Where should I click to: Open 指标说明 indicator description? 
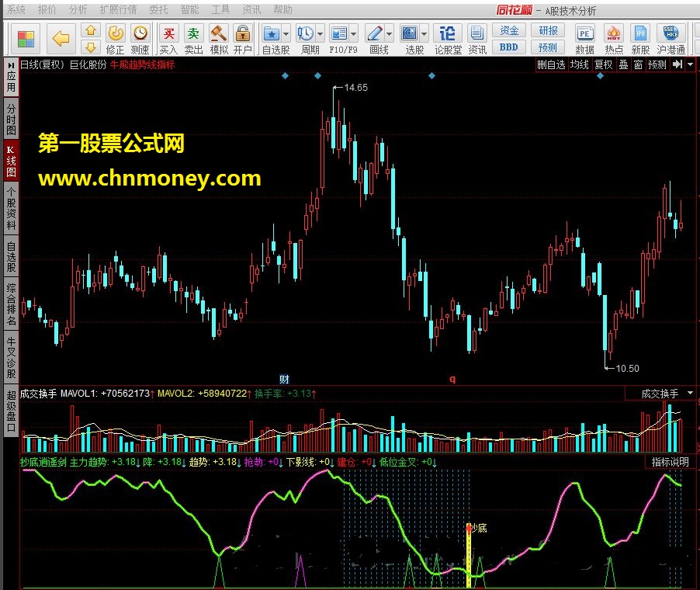click(x=670, y=462)
